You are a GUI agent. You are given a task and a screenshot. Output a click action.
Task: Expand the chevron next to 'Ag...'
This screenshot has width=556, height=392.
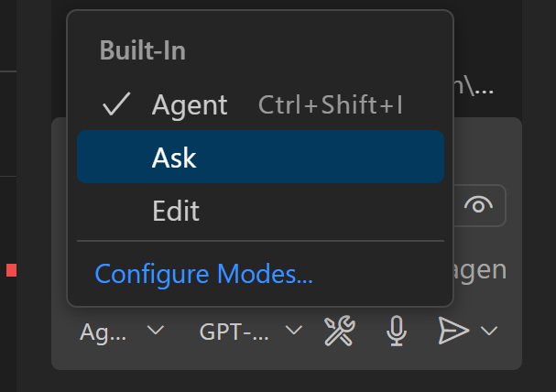(156, 331)
